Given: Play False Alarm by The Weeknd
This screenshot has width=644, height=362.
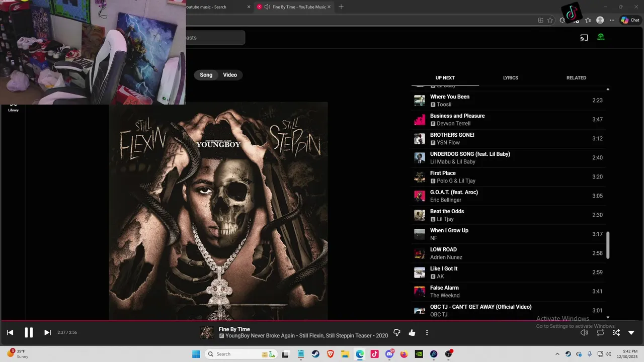Looking at the screenshot, I should coord(508,292).
